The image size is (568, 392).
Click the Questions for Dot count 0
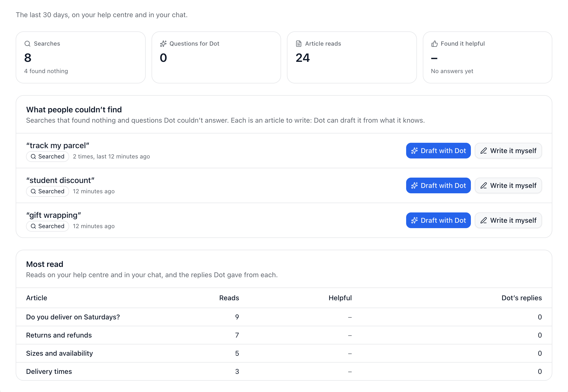coord(163,58)
